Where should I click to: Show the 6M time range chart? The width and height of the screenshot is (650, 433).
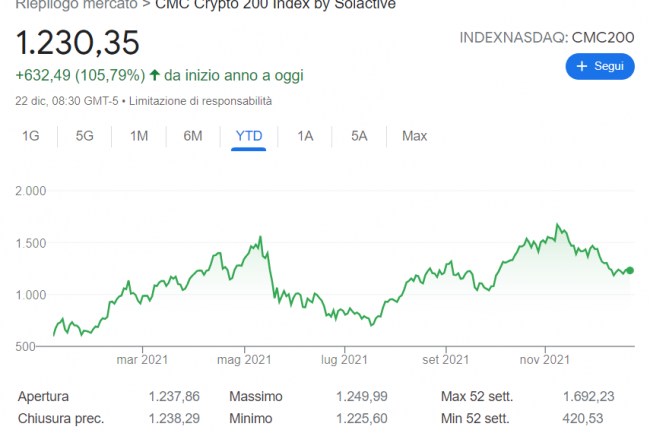[x=193, y=136]
